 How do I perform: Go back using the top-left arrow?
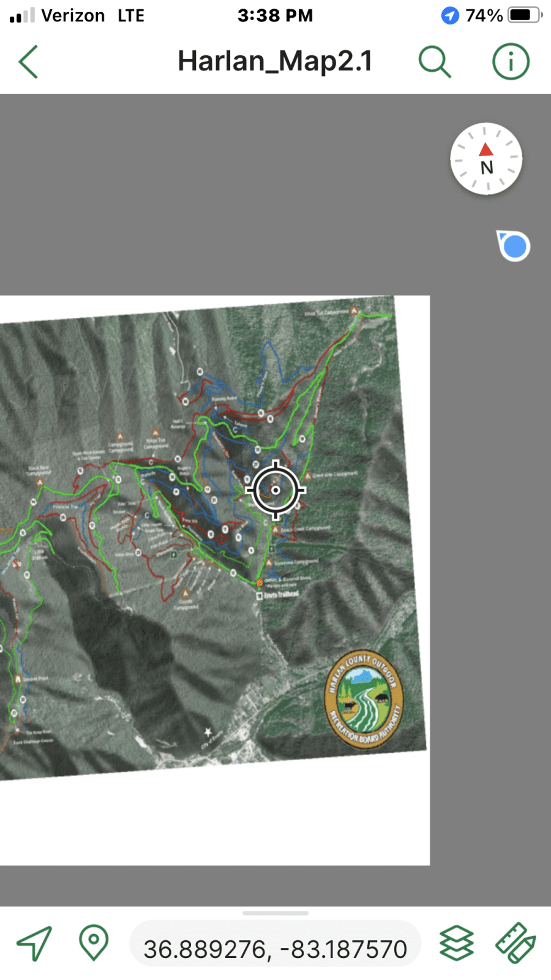click(x=29, y=62)
